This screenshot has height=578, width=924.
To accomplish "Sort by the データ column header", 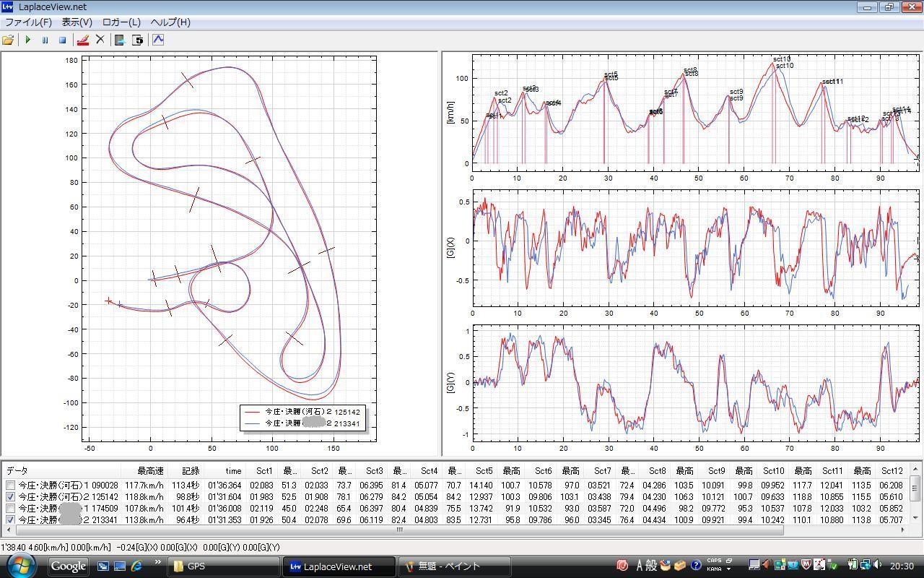I will [61, 470].
